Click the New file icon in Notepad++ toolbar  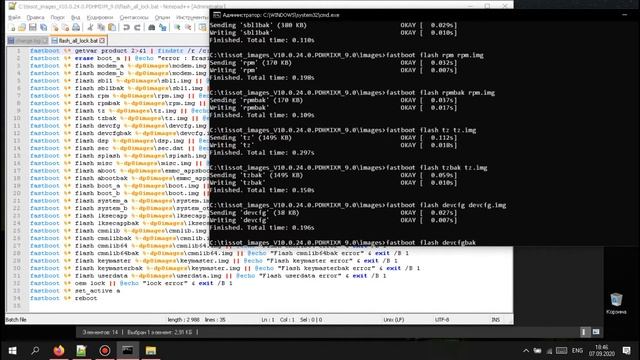pyautogui.click(x=12, y=27)
